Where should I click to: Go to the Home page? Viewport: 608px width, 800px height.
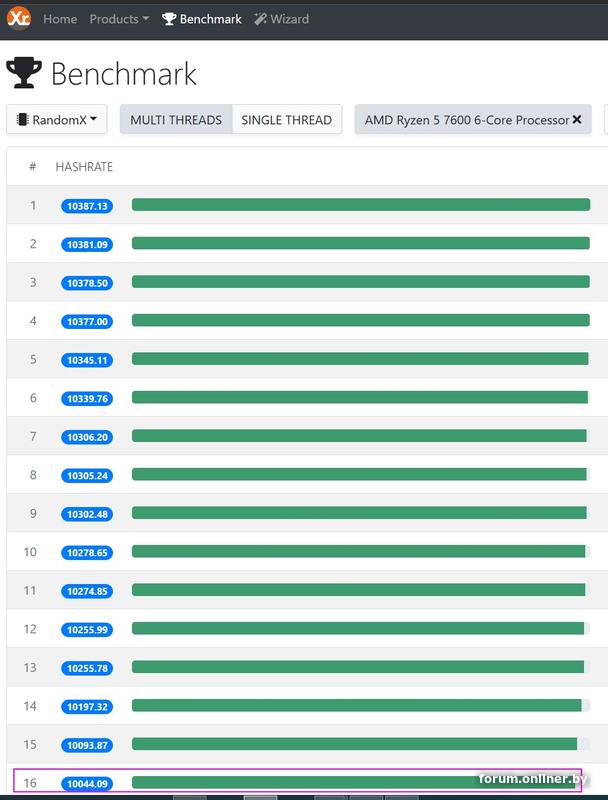[60, 19]
